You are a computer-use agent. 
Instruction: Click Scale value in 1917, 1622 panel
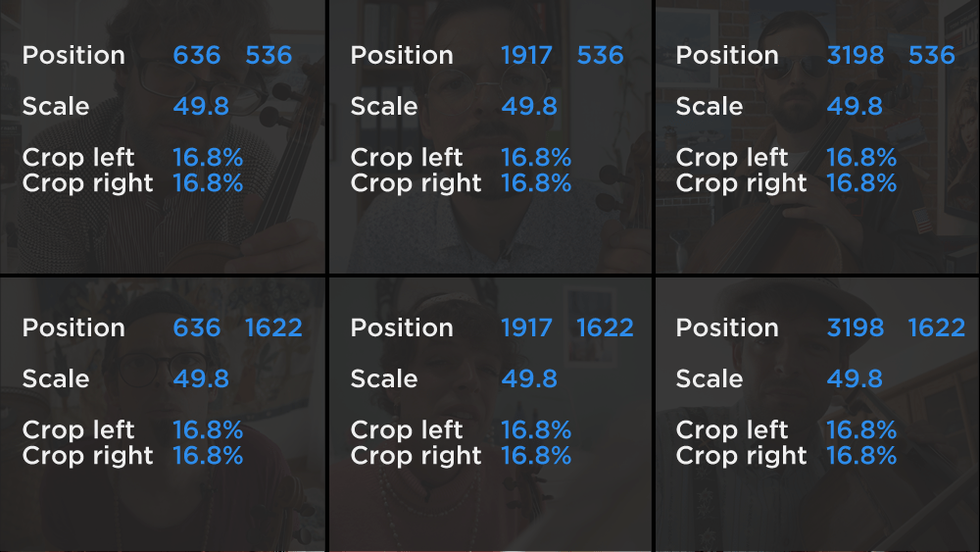pos(529,379)
